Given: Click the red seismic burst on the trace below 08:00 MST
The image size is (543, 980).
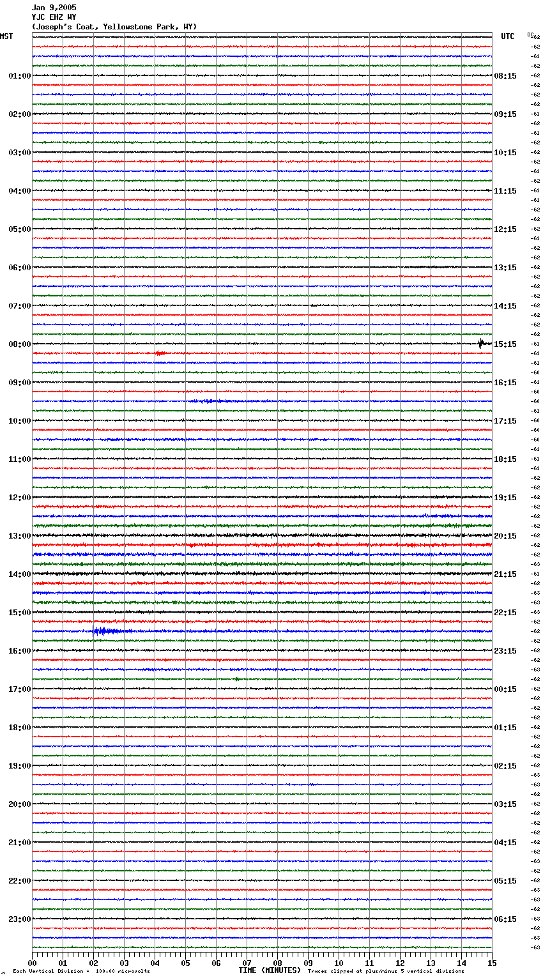Looking at the screenshot, I should [160, 353].
